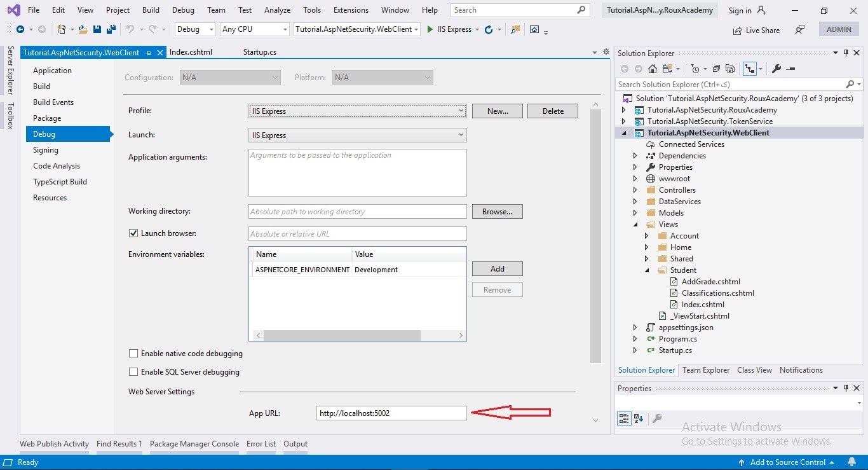Check Enable SQL Server debugging
Screen dimensions: 868x470
(x=133, y=372)
